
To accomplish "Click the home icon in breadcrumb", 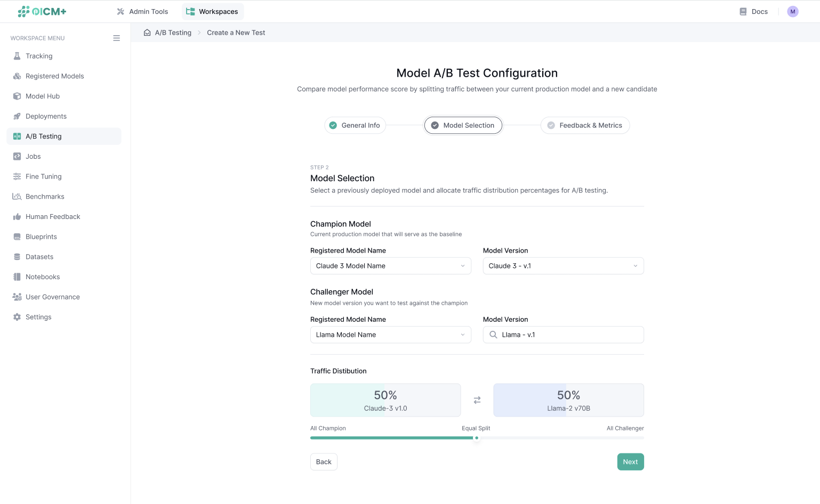I will coord(147,32).
